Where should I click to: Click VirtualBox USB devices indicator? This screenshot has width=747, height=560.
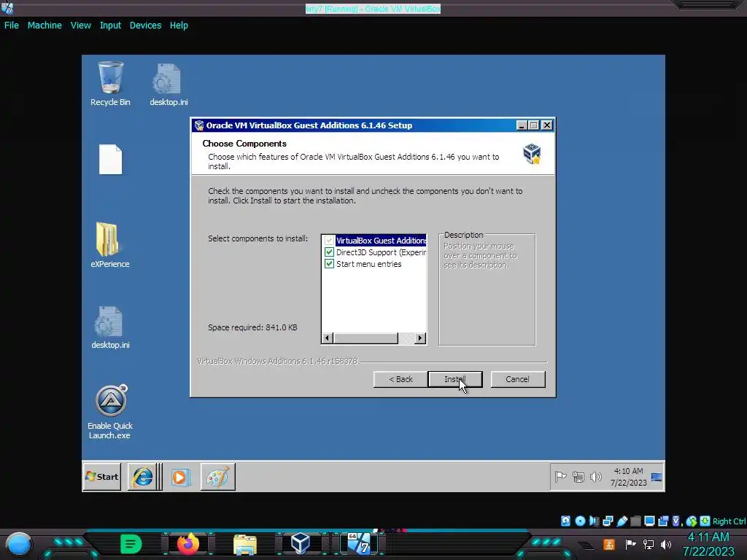point(622,521)
